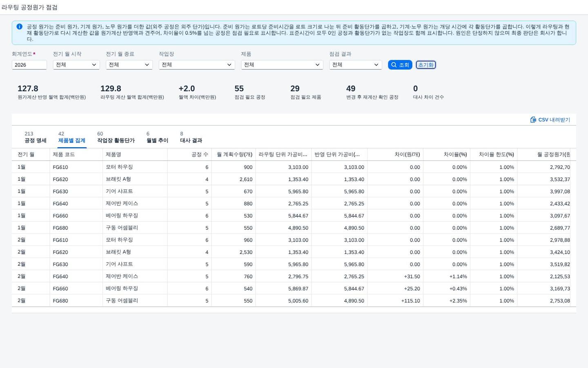
Task: Click the CSV 내려받기 spreadsheet icon
Action: pos(533,119)
